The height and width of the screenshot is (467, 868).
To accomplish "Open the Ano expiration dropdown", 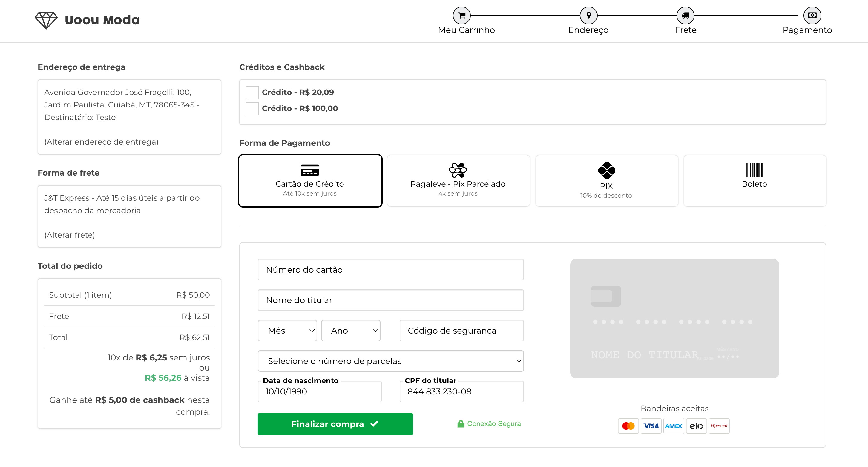I will (350, 331).
